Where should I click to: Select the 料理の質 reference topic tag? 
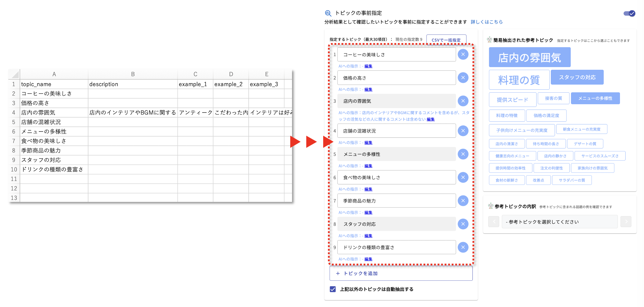coord(519,80)
